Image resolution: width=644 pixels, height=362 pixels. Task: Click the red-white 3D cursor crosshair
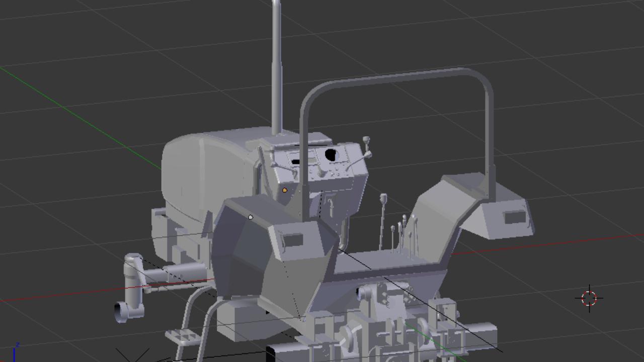(x=589, y=298)
